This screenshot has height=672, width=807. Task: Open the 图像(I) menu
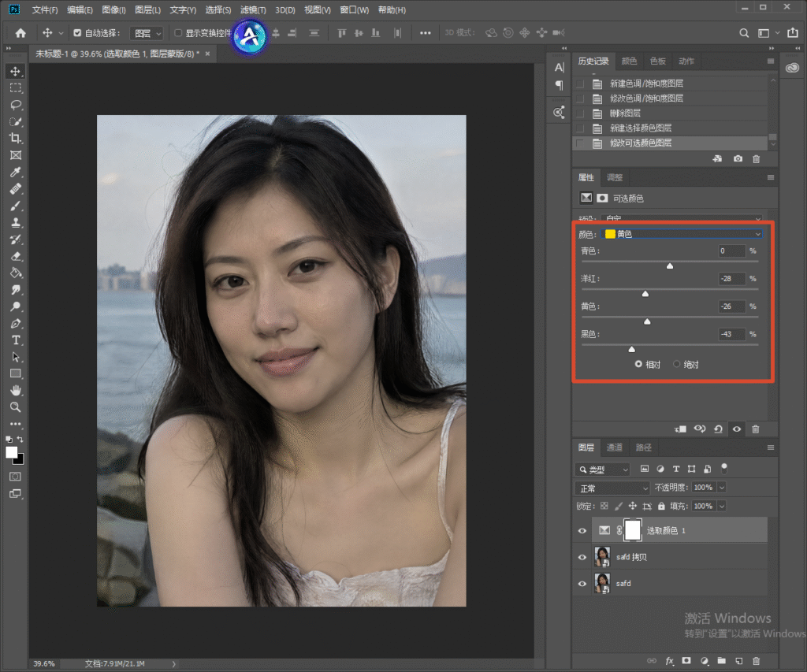tap(113, 9)
